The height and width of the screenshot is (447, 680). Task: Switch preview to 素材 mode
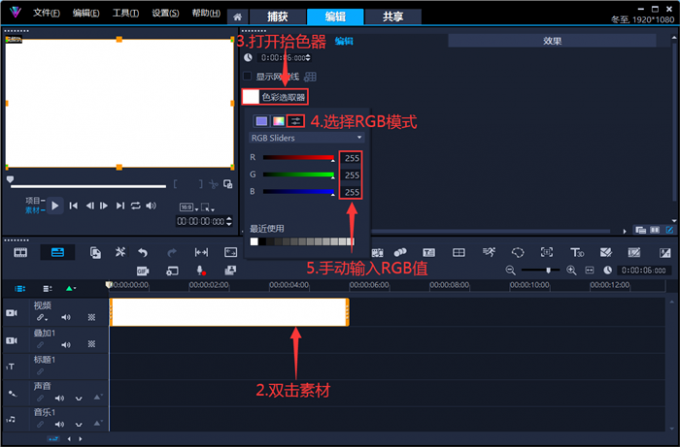click(x=35, y=210)
